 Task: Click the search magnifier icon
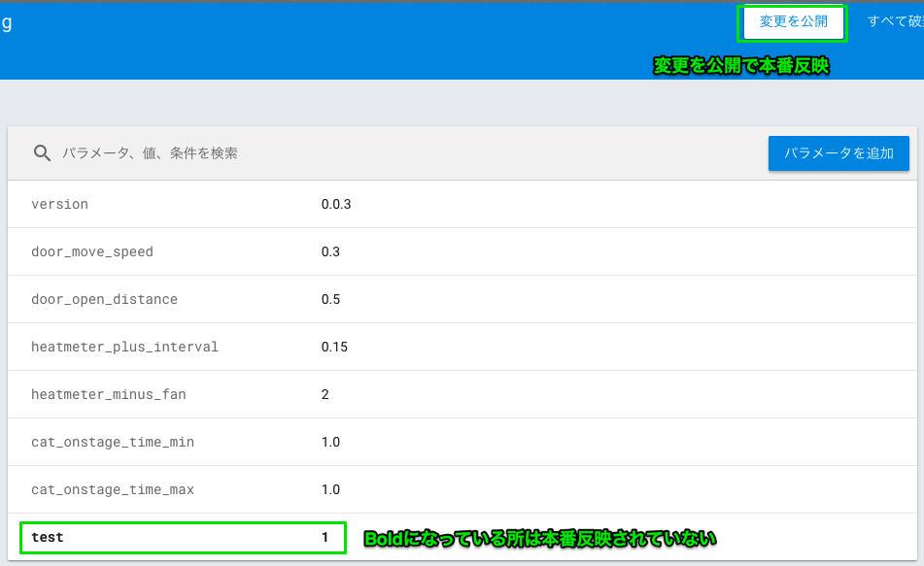click(42, 153)
